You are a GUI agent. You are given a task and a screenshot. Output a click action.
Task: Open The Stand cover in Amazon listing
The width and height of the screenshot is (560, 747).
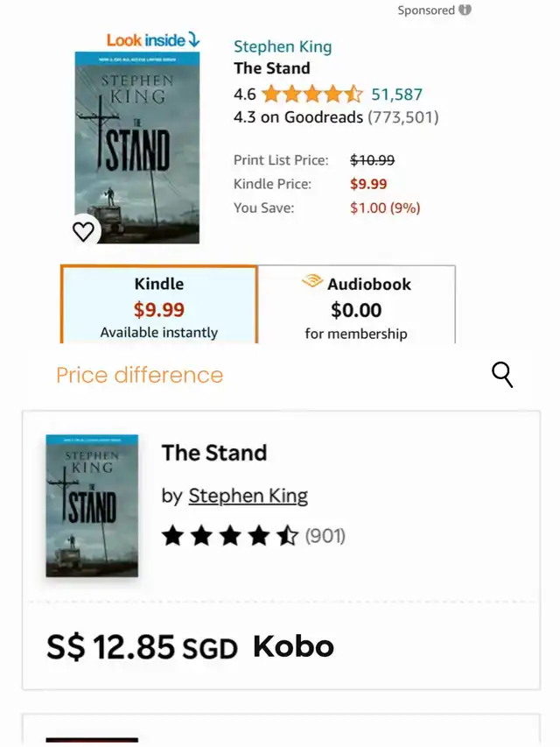point(136,147)
